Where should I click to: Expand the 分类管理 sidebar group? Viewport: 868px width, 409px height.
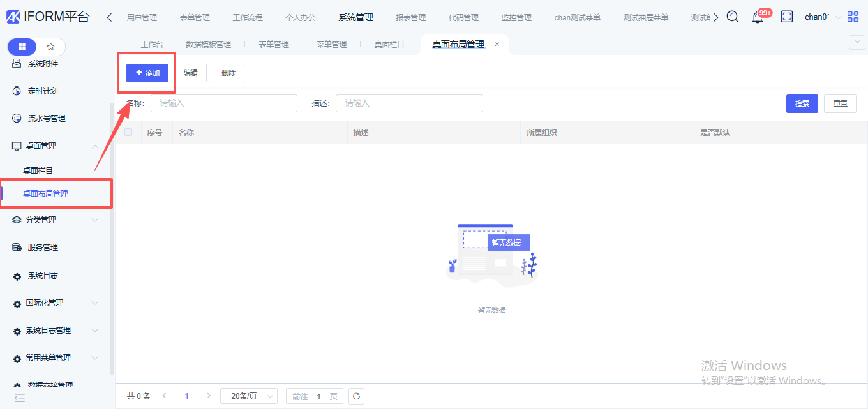(95, 220)
